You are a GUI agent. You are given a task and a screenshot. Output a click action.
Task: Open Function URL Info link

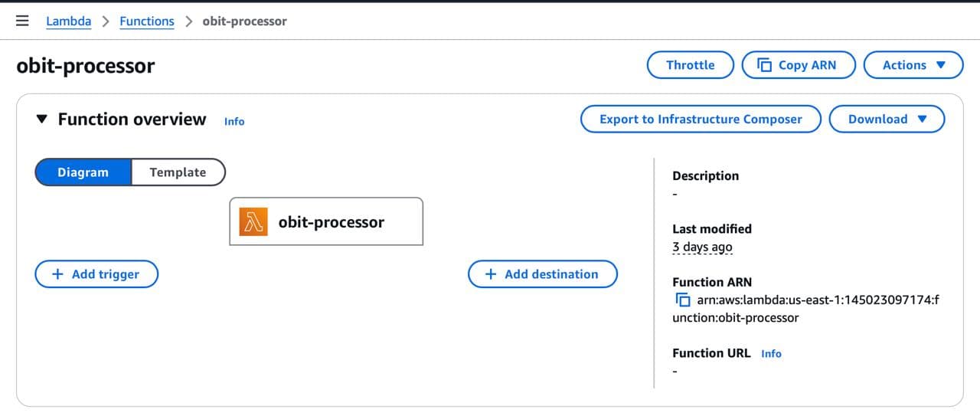771,354
